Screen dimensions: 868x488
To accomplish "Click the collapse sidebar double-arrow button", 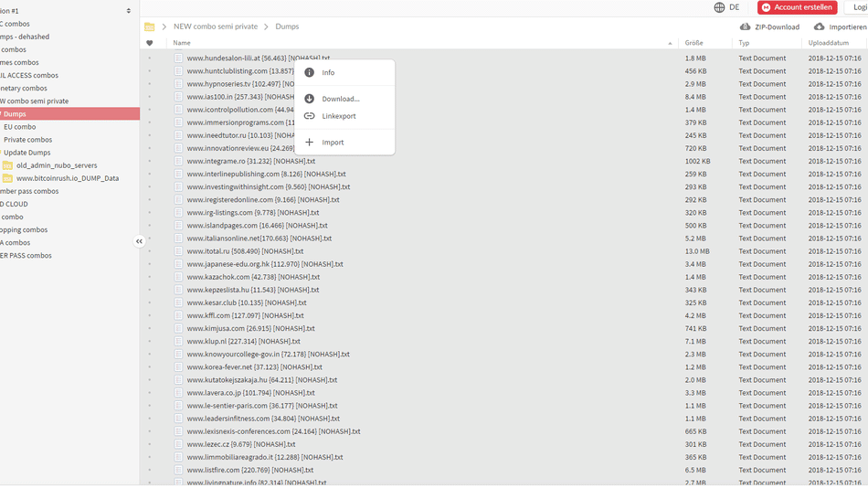I will point(139,241).
